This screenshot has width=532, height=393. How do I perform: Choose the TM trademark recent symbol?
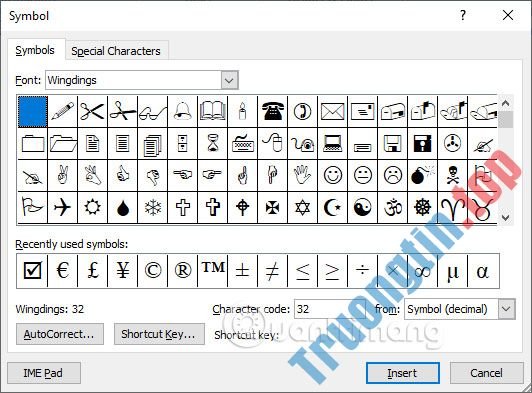tap(212, 271)
